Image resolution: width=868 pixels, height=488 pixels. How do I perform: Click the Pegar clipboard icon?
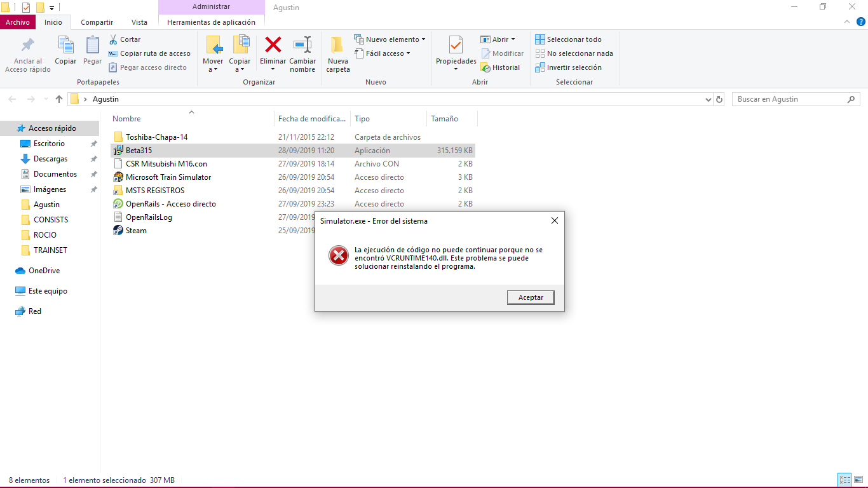[x=93, y=44]
